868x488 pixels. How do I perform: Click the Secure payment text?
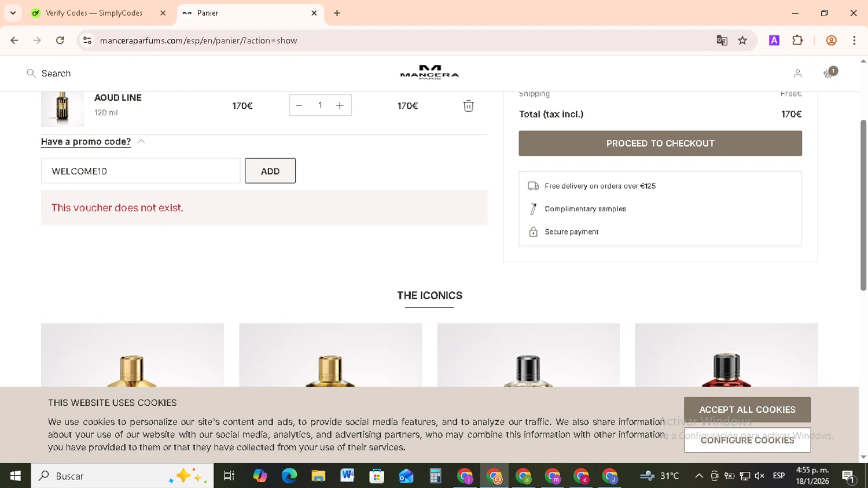571,232
